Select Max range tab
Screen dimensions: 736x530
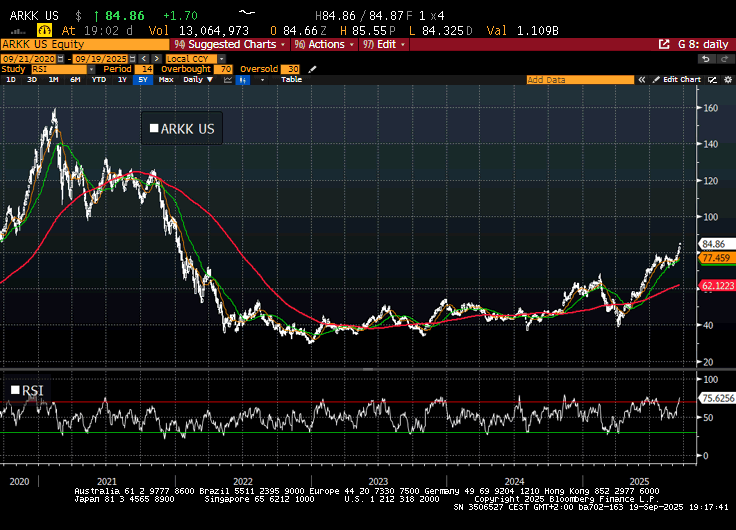click(166, 80)
